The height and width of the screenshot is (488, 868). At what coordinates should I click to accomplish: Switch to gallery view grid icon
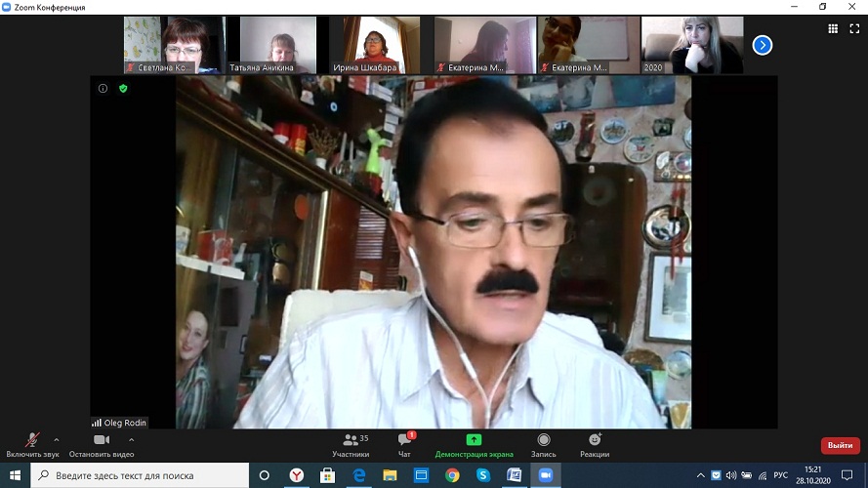tap(832, 28)
